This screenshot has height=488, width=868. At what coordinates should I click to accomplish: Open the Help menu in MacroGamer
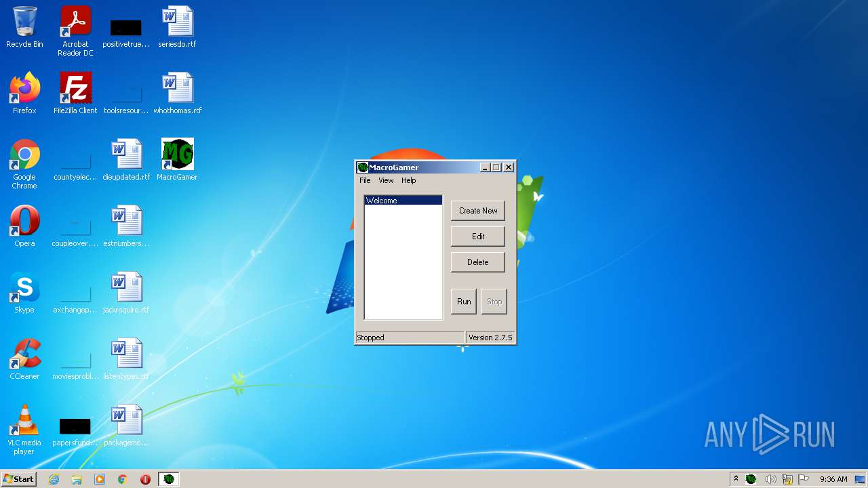(x=408, y=180)
